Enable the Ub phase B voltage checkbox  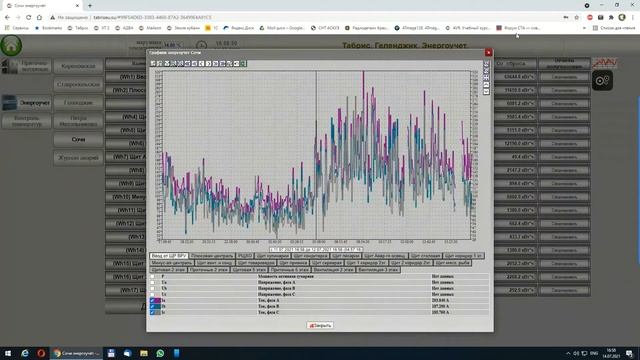[x=152, y=288]
